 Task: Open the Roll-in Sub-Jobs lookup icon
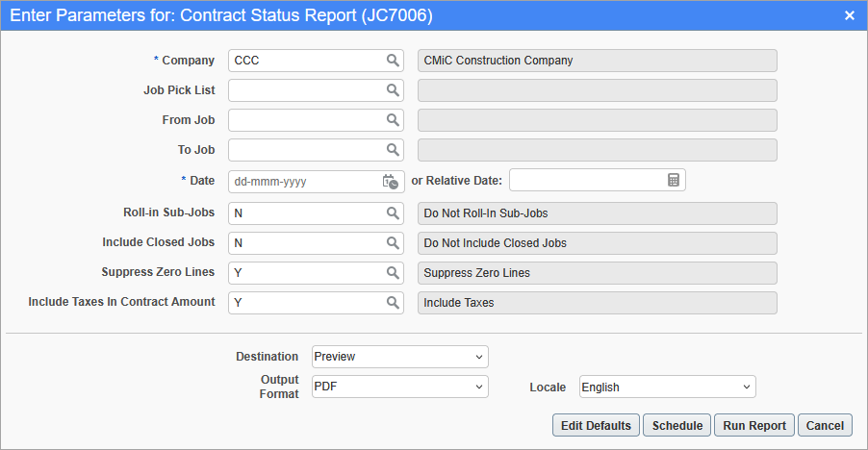pos(393,212)
